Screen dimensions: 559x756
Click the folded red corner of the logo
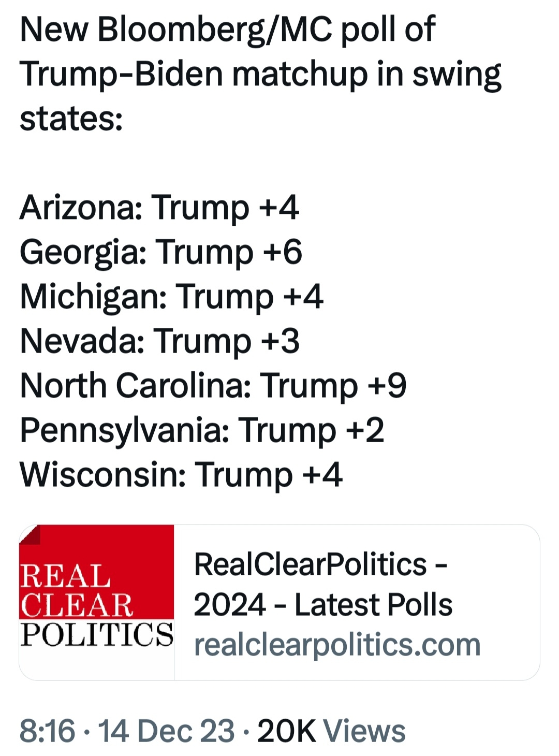point(30,535)
